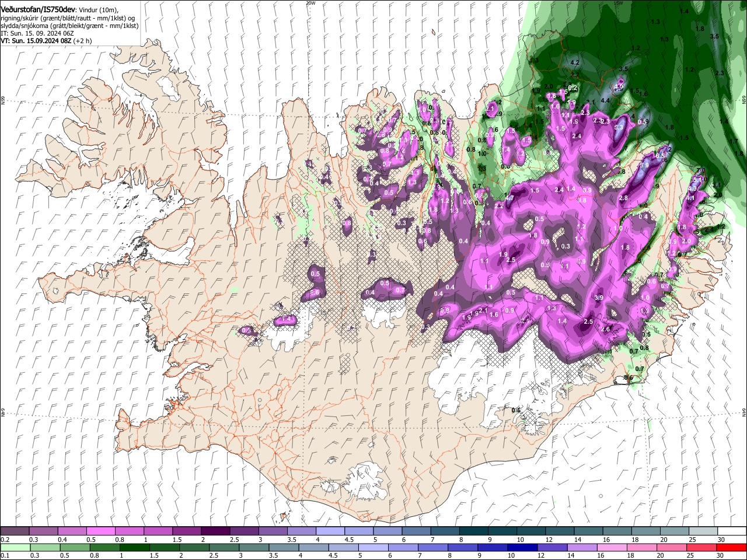Select upper legend swatch between 1.5 and 2
The image size is (747, 560).
(187, 531)
